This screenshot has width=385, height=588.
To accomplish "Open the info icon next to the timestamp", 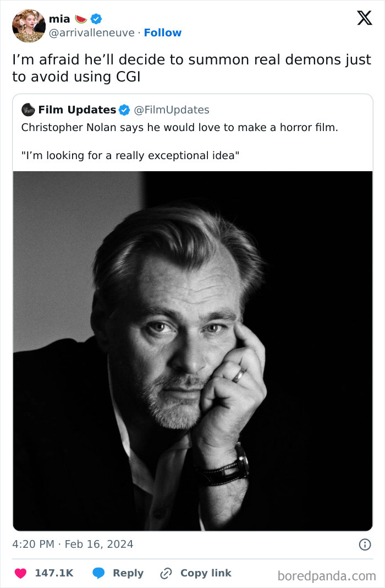I will point(364,545).
